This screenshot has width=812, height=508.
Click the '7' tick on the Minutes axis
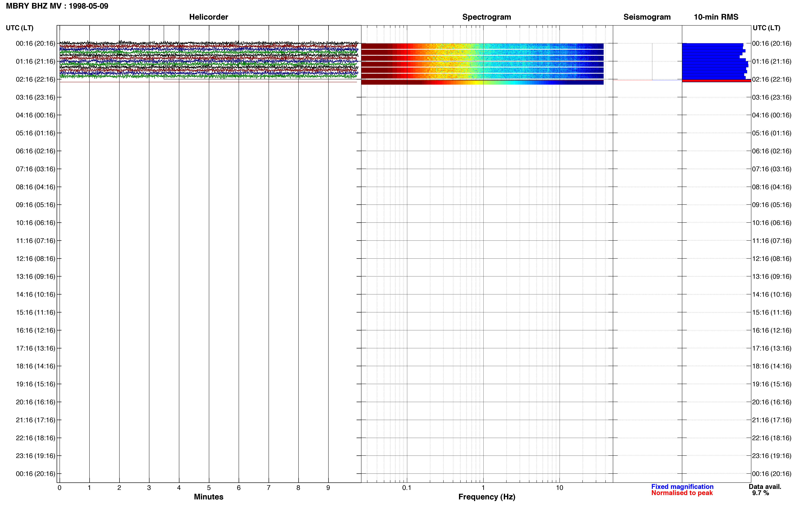[269, 487]
